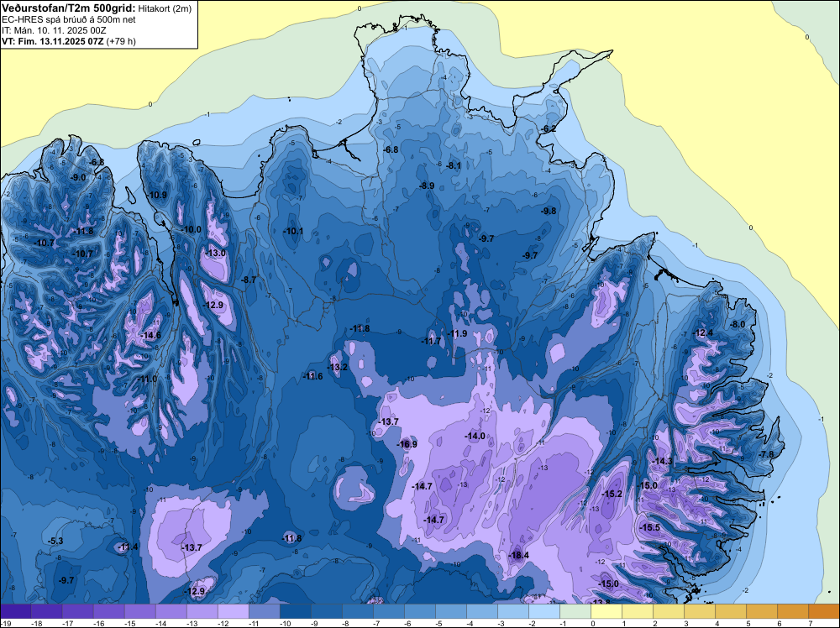Select the -8.1 temperature value
840x628 pixels.
click(x=454, y=166)
